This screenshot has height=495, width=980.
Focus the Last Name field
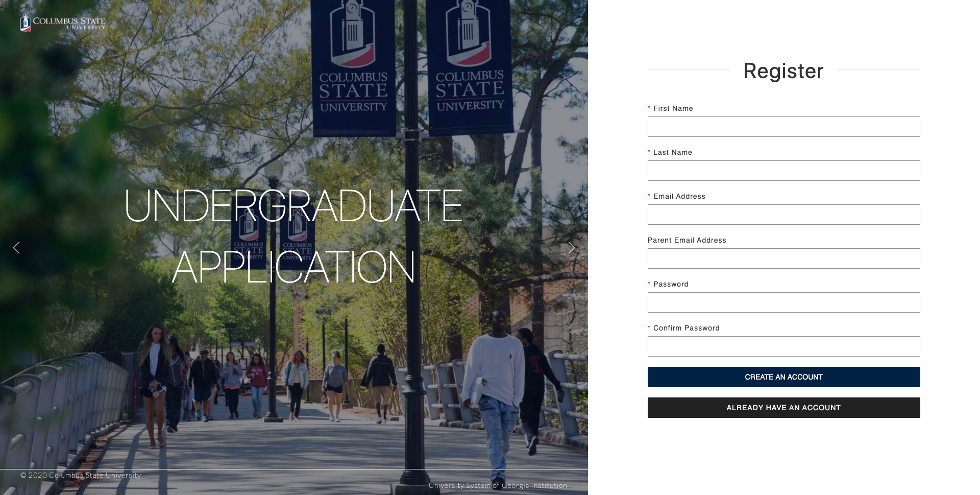[x=783, y=171]
